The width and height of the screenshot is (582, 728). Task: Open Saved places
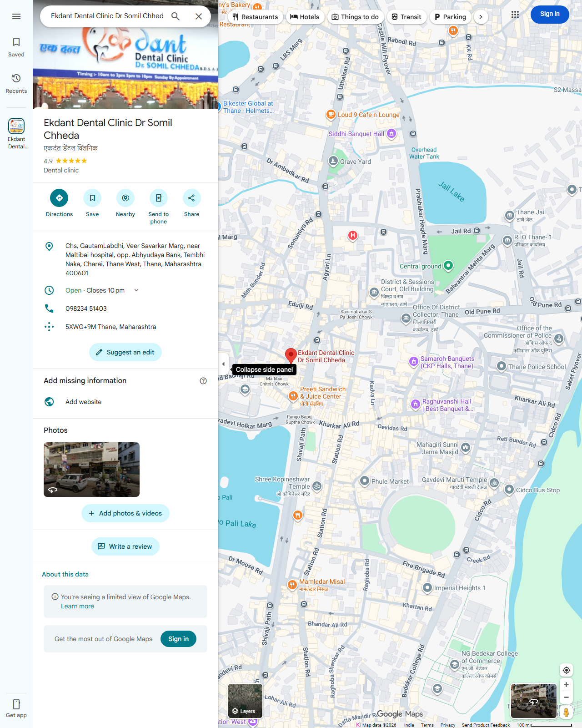(16, 47)
